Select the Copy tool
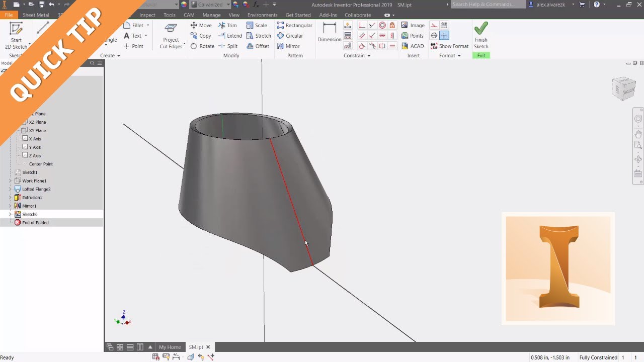Viewport: 644px width, 362px height. pyautogui.click(x=201, y=36)
